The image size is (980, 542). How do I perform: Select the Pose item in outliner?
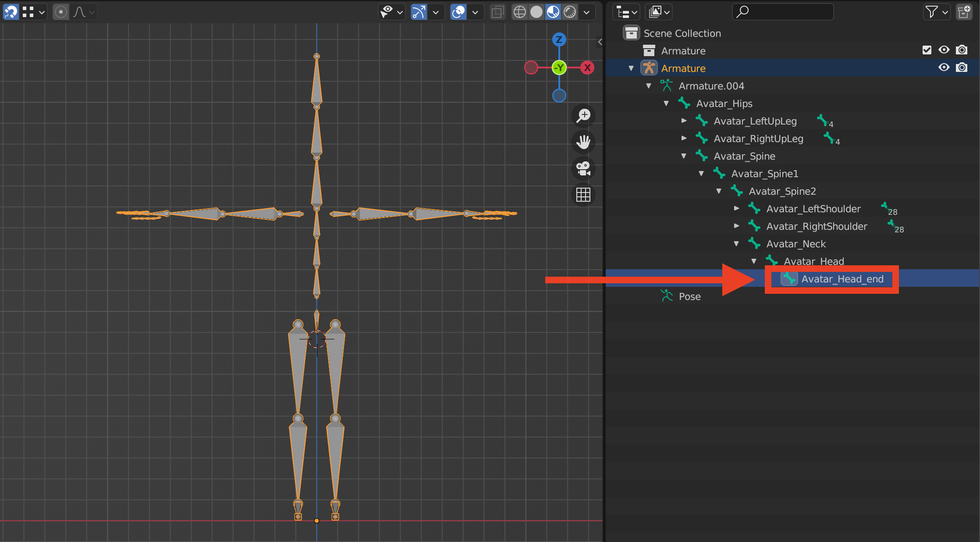(x=689, y=296)
